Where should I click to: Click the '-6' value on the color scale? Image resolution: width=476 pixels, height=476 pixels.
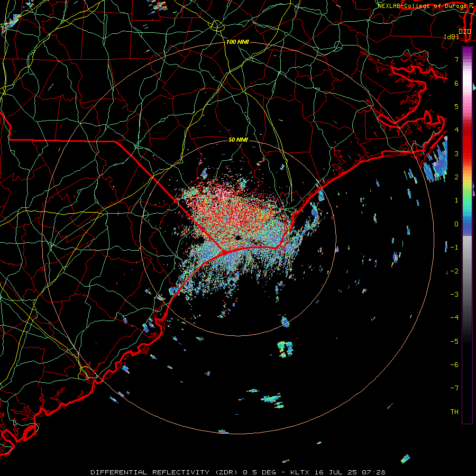(454, 365)
